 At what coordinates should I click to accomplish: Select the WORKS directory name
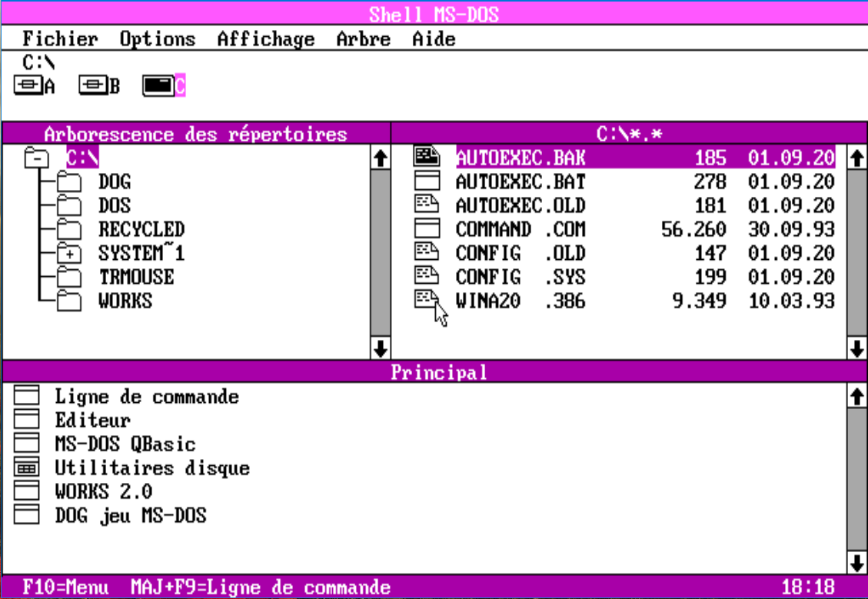[x=125, y=301]
